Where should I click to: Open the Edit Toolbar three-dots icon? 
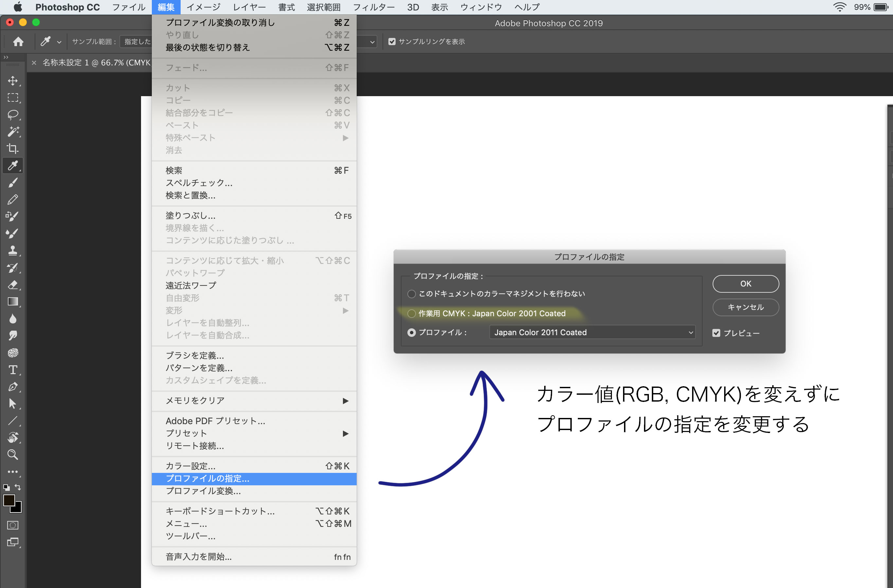(13, 472)
